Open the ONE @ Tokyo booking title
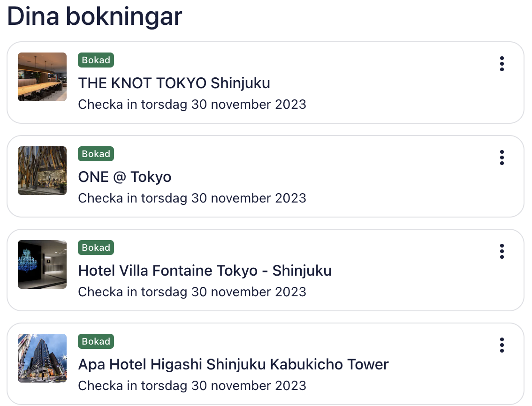 tap(125, 177)
